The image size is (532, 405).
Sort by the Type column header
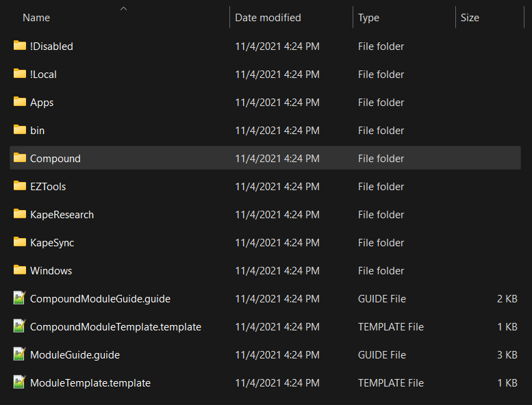(368, 18)
